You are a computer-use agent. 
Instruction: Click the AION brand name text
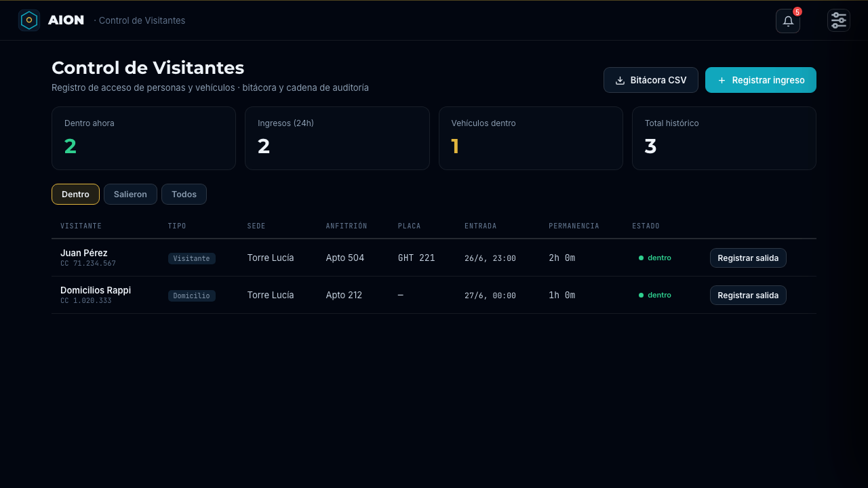click(x=66, y=20)
